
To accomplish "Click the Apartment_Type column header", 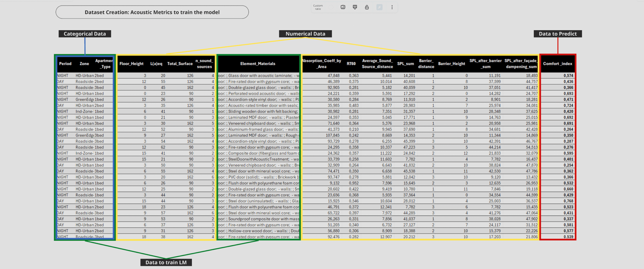I will point(104,64).
